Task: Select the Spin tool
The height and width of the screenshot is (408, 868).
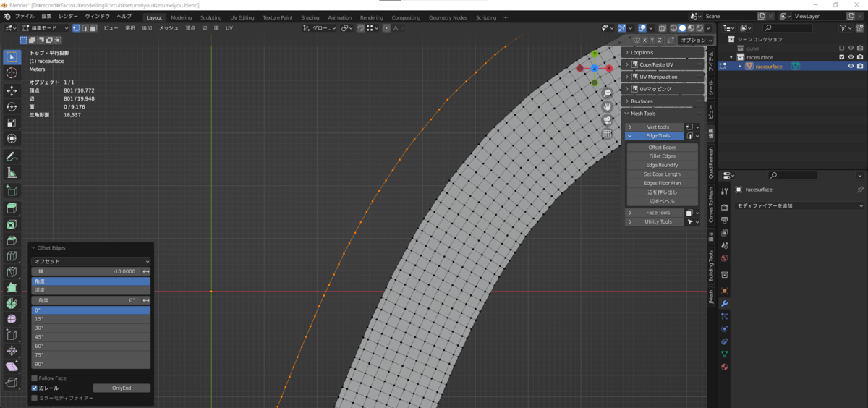Action: 12,303
